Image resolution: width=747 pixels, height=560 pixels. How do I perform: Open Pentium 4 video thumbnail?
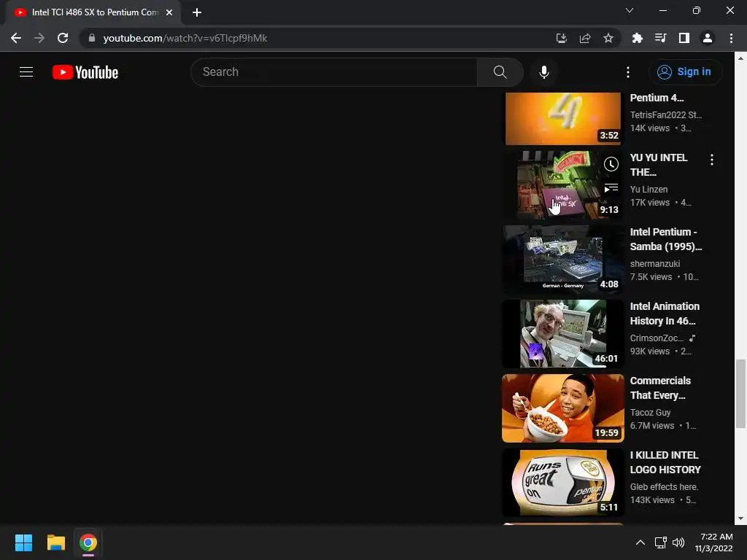[x=563, y=119]
